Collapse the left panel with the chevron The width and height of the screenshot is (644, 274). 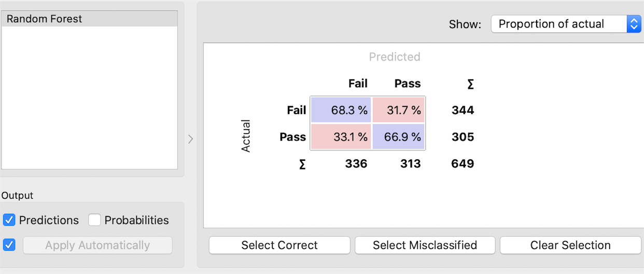[x=190, y=139]
